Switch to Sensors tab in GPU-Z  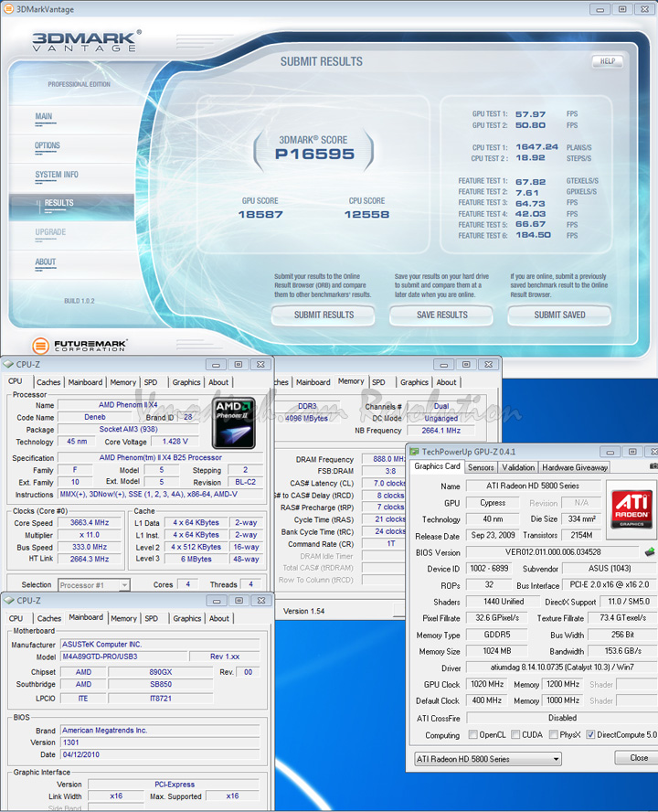[481, 467]
